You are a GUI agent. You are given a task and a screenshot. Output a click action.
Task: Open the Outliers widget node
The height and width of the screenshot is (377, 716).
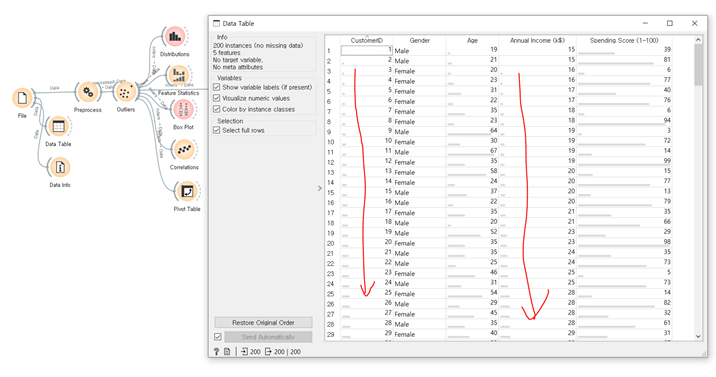tap(125, 92)
